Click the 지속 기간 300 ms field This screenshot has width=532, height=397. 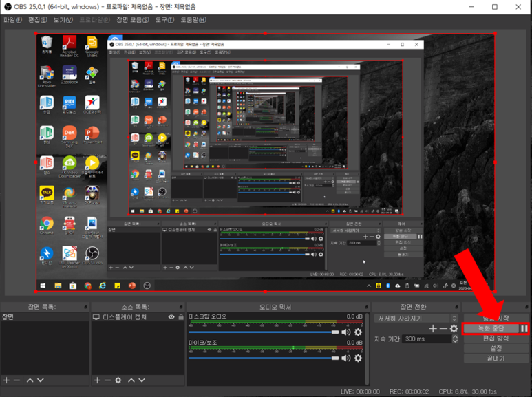[x=427, y=339]
